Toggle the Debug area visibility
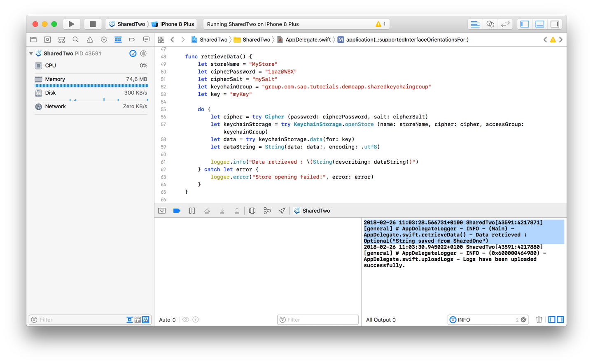Screen dimensions: 593x364 540,24
